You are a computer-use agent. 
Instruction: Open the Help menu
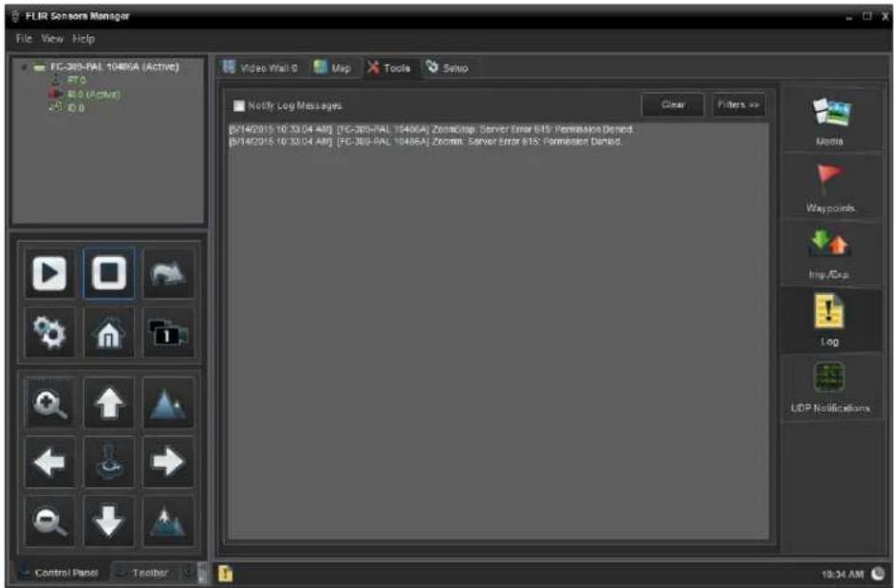[x=84, y=39]
